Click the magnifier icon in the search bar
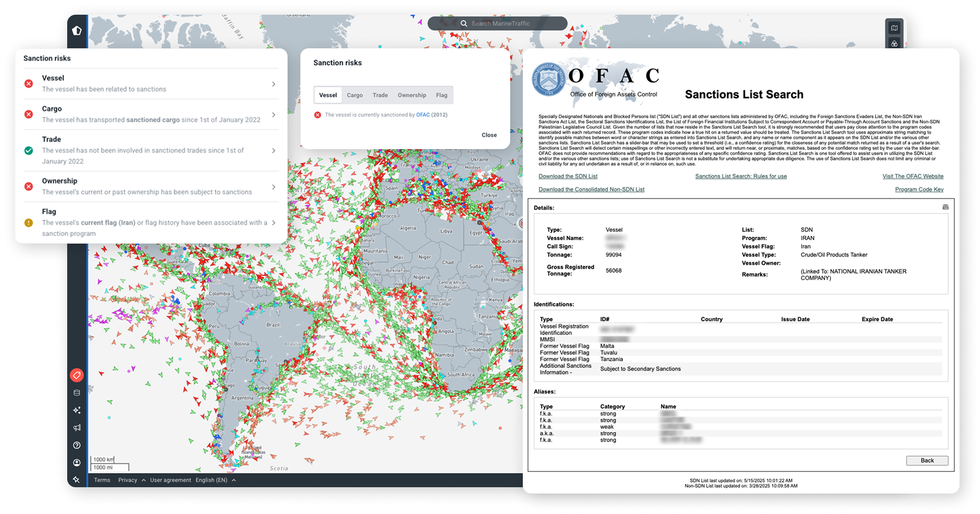This screenshot has width=980, height=514. pos(464,24)
